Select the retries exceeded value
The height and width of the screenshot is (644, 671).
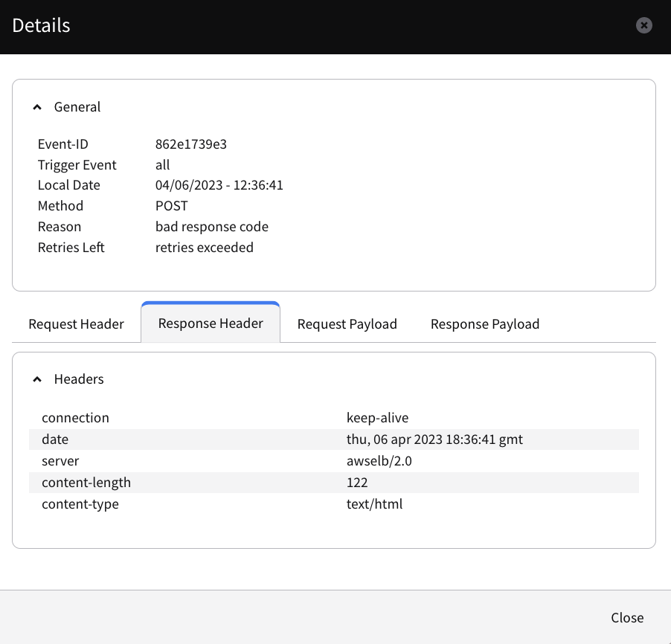point(204,248)
